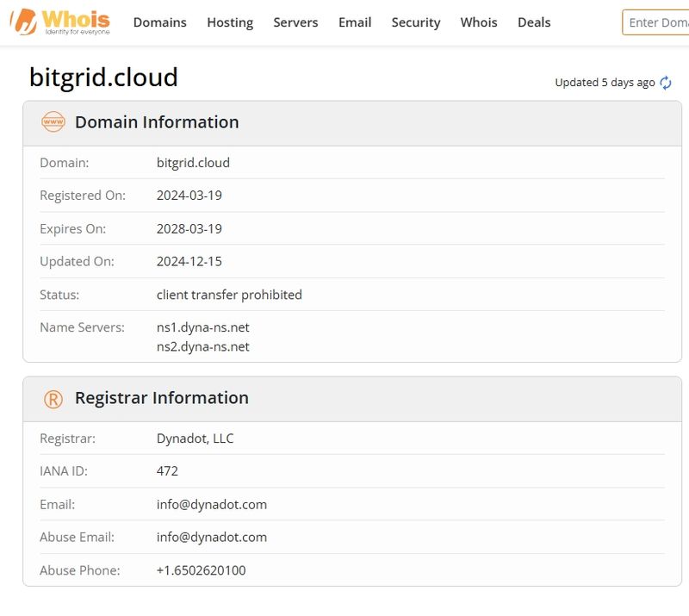Select the bitgrid.cloud value in Domain row
The image size is (689, 616).
point(193,163)
